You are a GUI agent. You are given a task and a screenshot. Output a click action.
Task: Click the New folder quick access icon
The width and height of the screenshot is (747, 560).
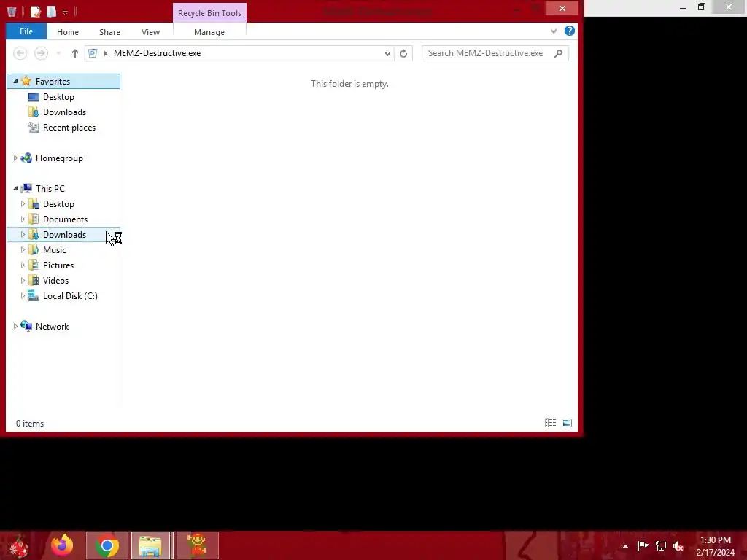pos(52,12)
